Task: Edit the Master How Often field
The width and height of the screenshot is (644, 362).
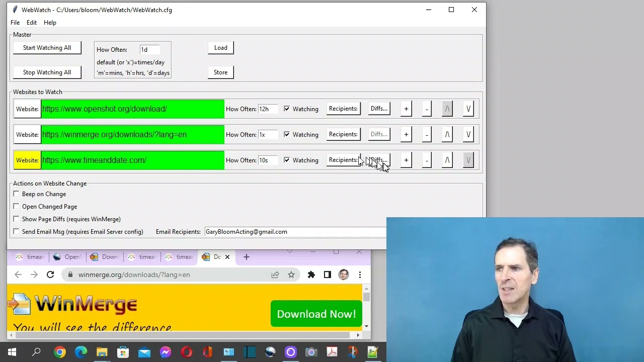Action: point(149,50)
